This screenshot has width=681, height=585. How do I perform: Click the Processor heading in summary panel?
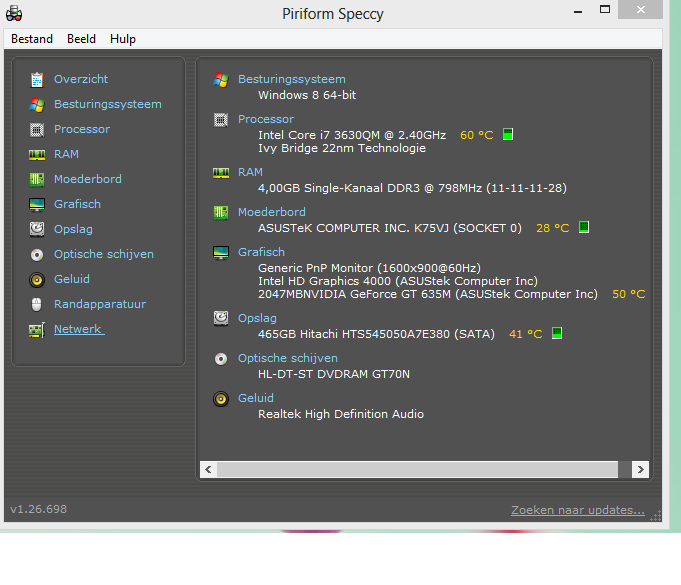266,119
